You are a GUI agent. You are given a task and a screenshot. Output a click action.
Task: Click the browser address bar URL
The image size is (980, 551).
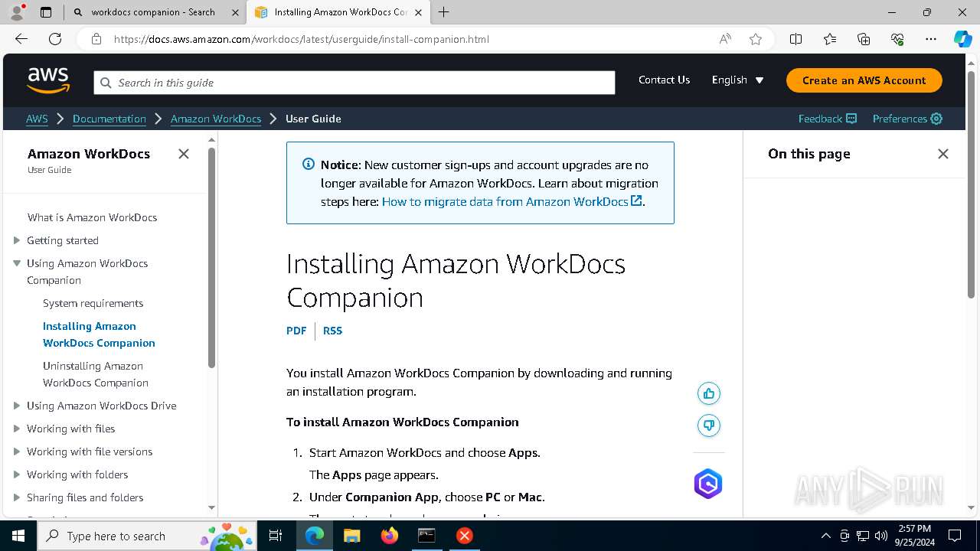coord(302,39)
